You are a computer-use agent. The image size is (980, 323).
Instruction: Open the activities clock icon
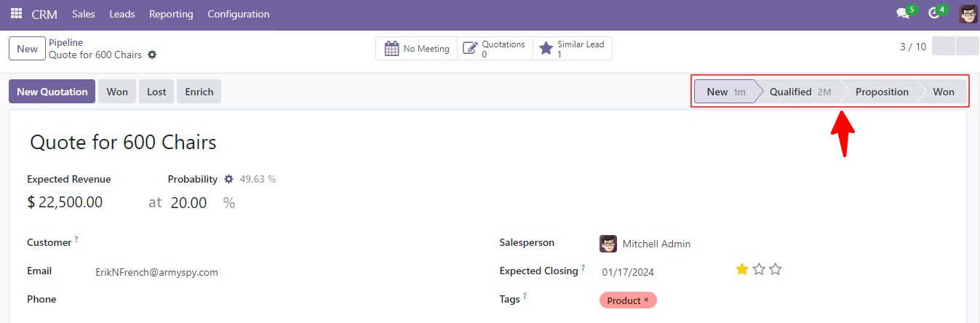click(x=934, y=14)
